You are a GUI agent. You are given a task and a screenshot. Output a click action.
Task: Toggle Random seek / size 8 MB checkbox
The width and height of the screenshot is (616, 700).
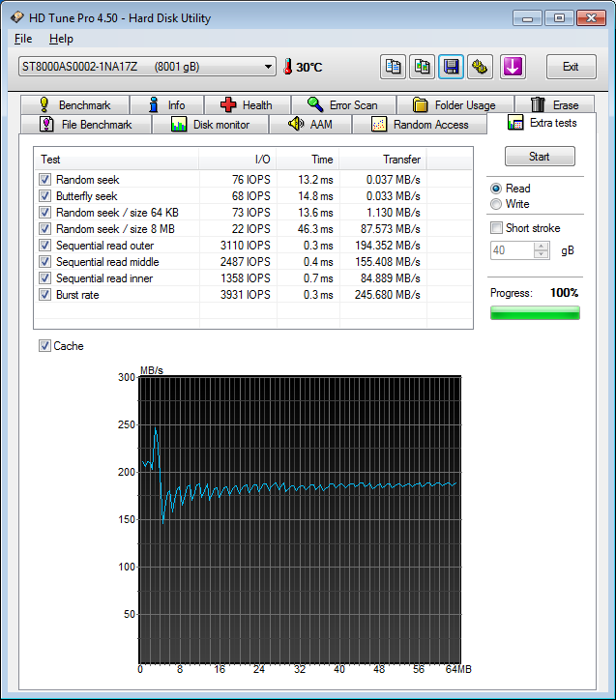44,229
